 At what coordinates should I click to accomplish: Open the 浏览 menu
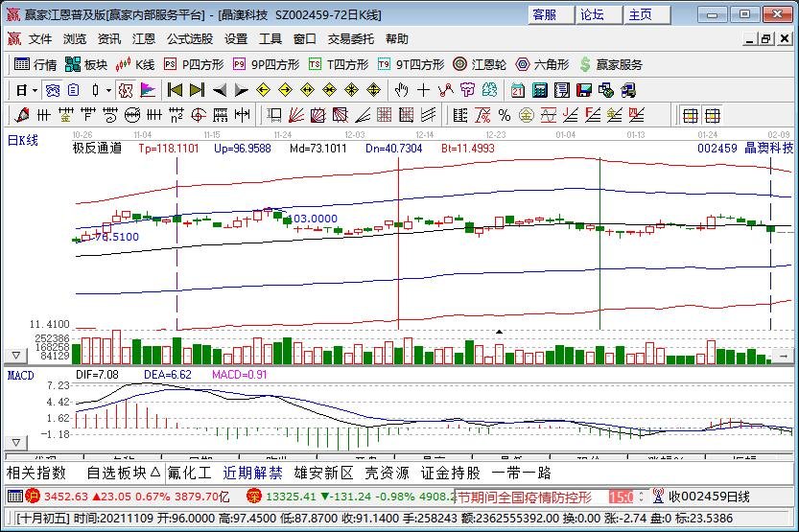click(75, 39)
